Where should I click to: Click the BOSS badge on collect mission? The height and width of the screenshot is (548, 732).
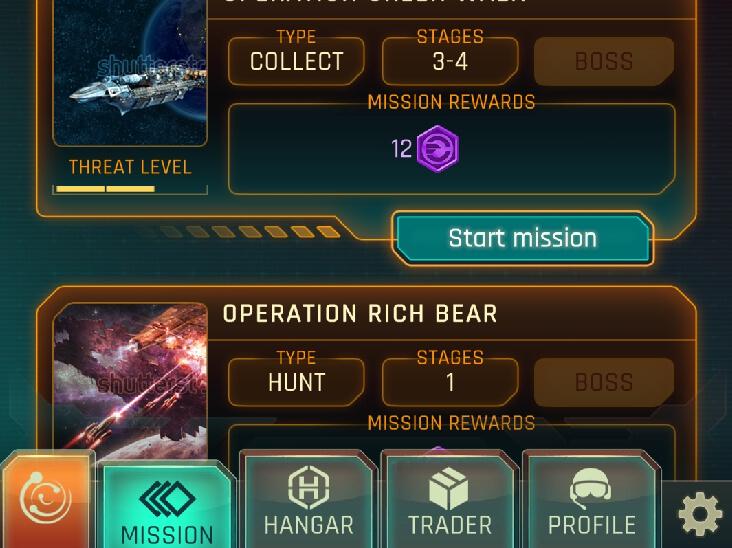(x=604, y=61)
